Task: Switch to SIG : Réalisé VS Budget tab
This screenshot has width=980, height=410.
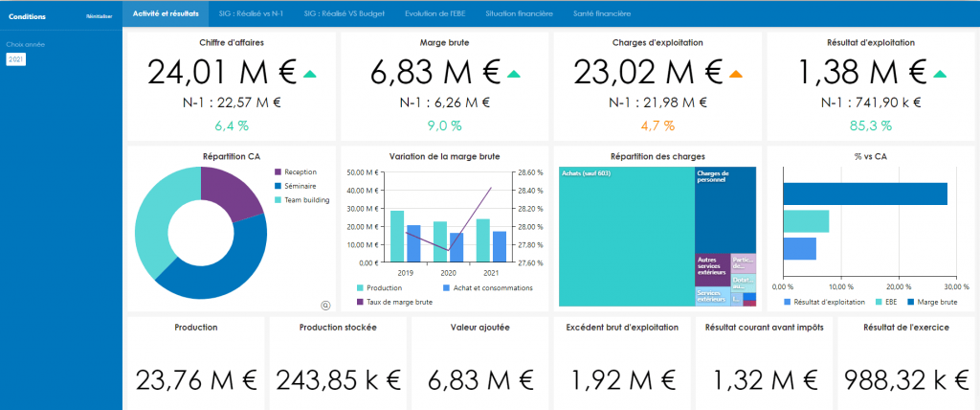Action: click(x=344, y=13)
